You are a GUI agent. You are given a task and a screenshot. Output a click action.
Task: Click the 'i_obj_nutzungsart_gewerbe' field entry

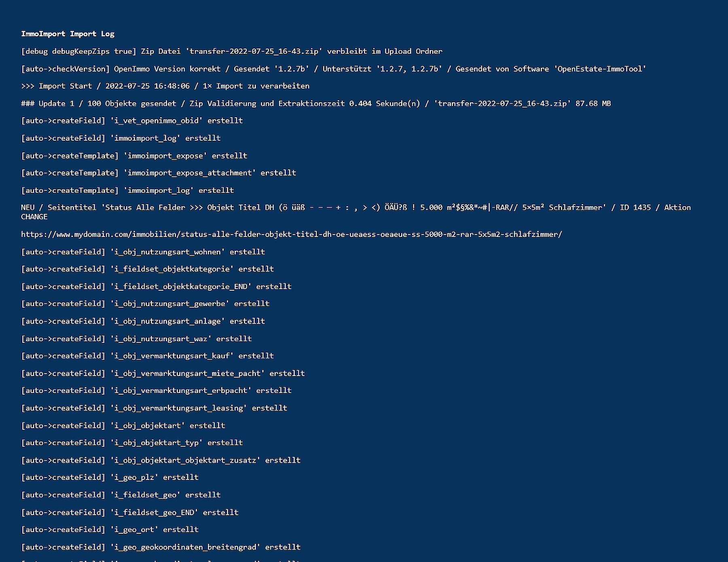[x=145, y=304]
